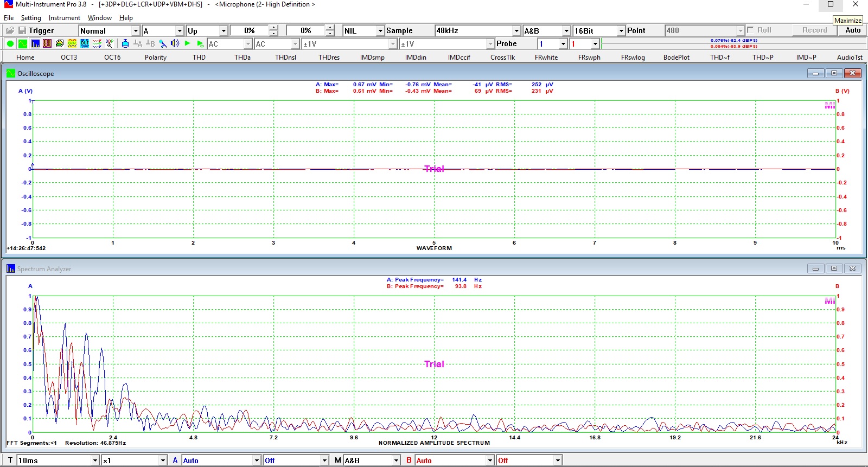Screen dimensions: 868x467
Task: Switch to the THD tab
Action: (199, 57)
